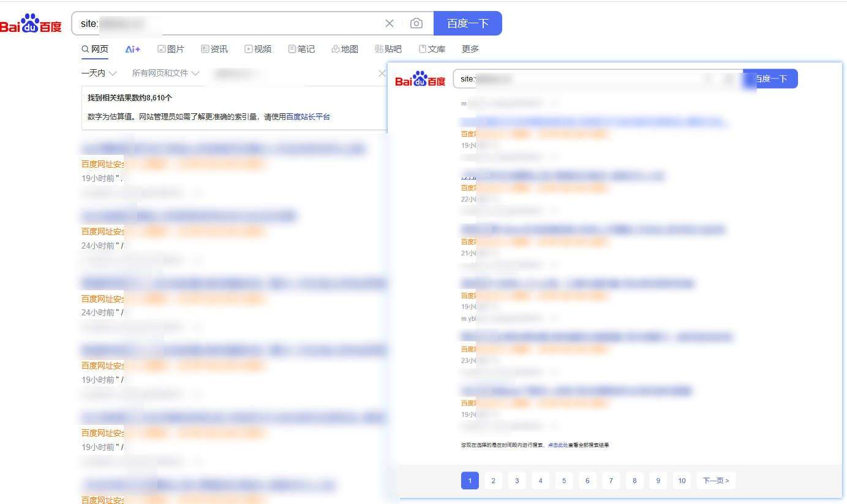Image resolution: width=847 pixels, height=504 pixels.
Task: Go to results page 6
Action: coord(587,481)
